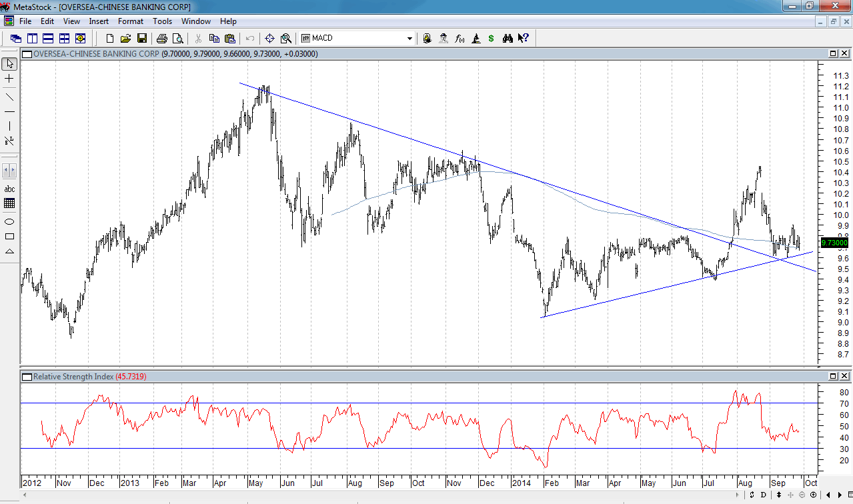
Task: Click the green dollar sign icon
Action: pyautogui.click(x=492, y=39)
